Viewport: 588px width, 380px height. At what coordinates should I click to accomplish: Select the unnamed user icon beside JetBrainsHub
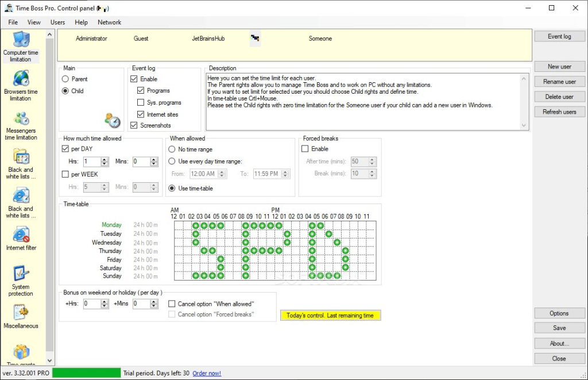click(x=255, y=39)
